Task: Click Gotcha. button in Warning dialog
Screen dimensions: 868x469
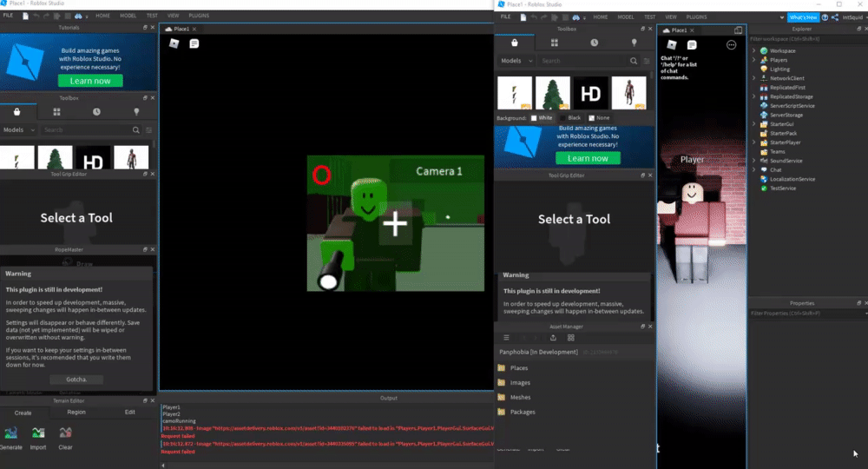Action: coord(76,380)
